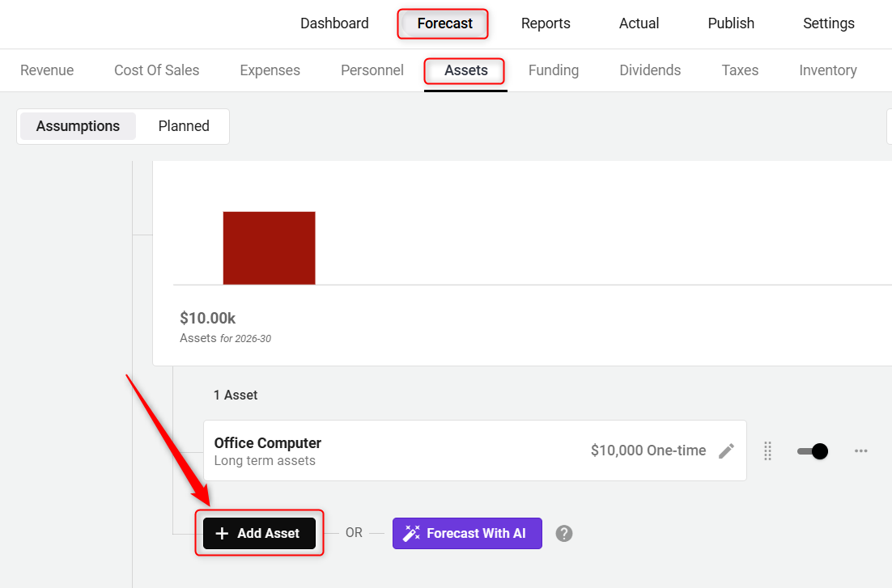Click the Assets for 2026-30 label

point(225,338)
